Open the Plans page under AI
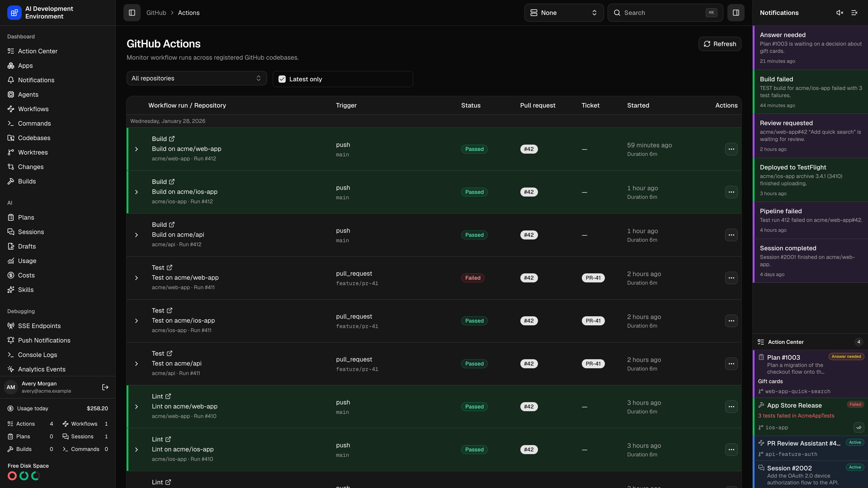The width and height of the screenshot is (868, 488). coord(58,218)
